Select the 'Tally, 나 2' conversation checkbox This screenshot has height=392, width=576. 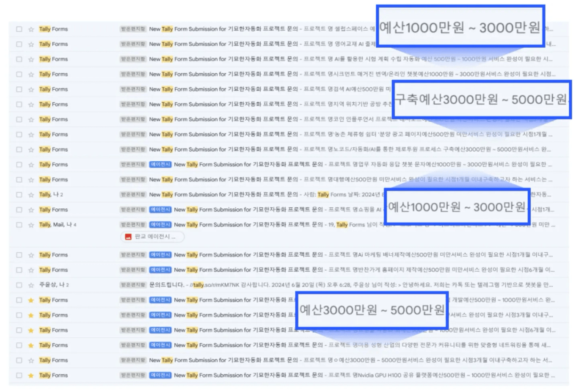point(19,195)
